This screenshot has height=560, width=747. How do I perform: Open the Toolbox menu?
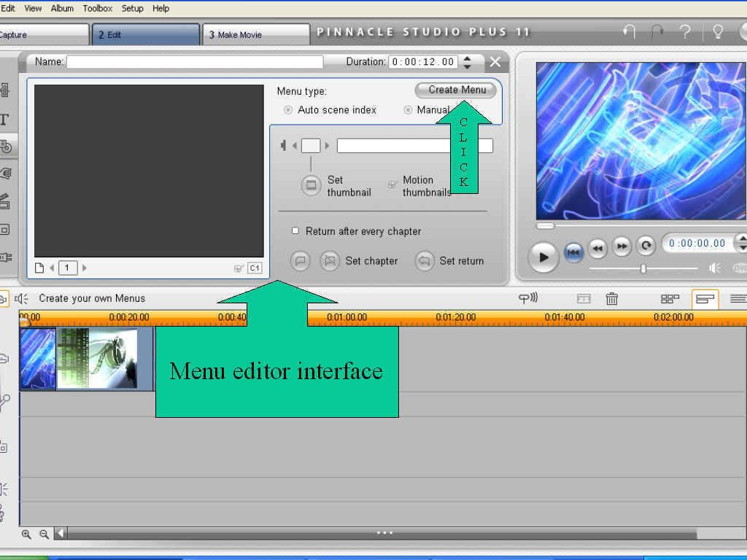(x=97, y=8)
